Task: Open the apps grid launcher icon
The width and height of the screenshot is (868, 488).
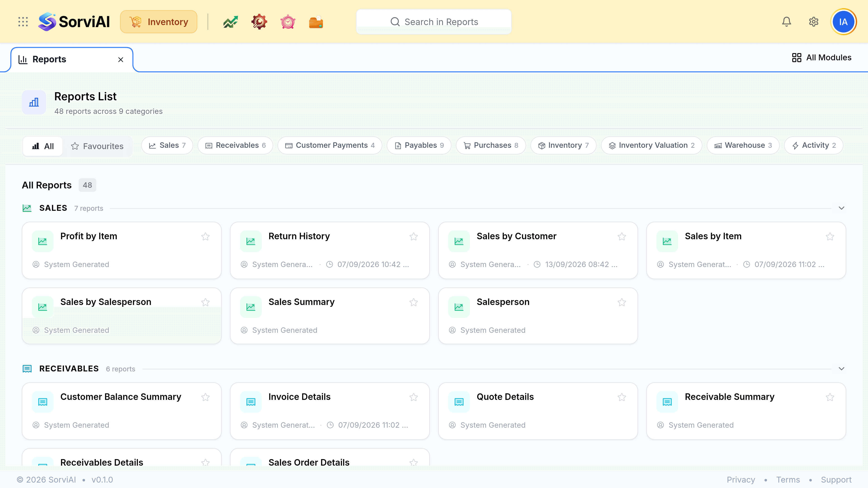Action: tap(23, 22)
